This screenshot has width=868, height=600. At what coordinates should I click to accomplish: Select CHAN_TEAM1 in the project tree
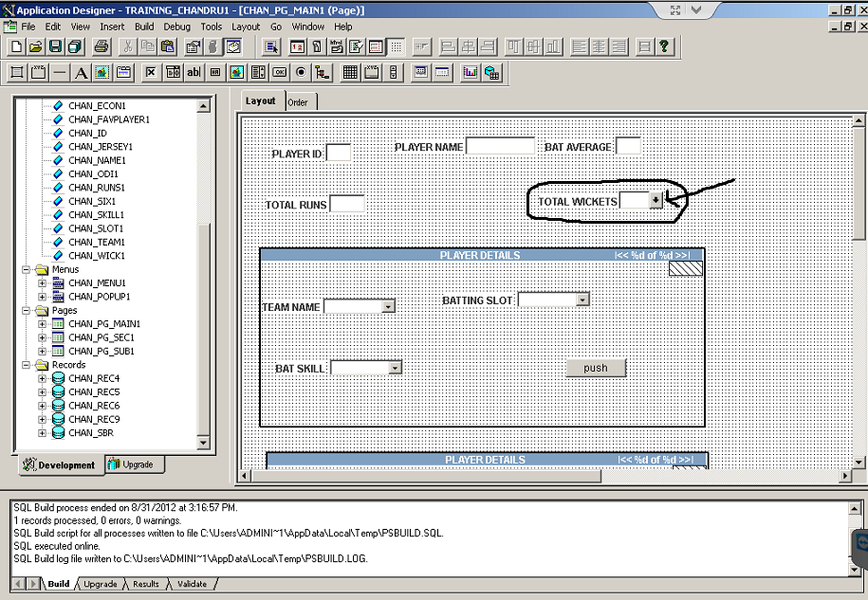[x=100, y=242]
